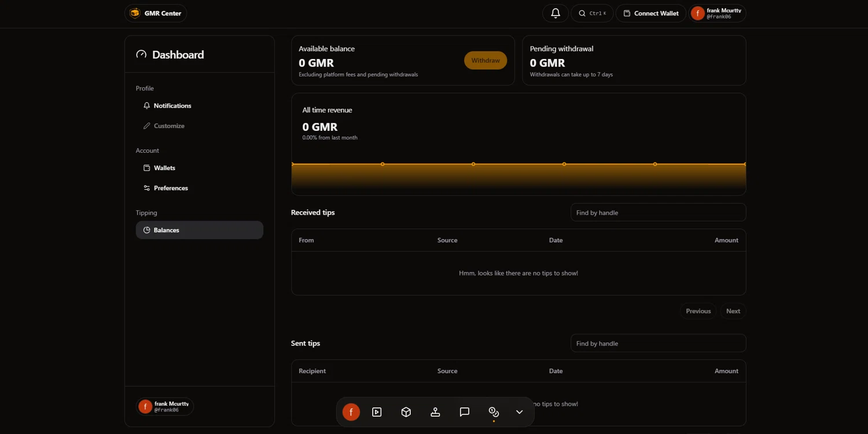Click the All time revenue label
Screen dimensions: 868x434
tap(327, 110)
